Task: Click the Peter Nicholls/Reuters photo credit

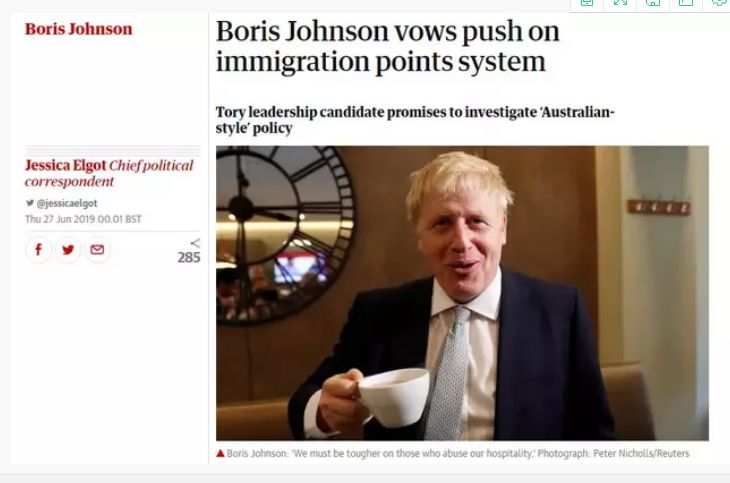Action: tap(641, 453)
